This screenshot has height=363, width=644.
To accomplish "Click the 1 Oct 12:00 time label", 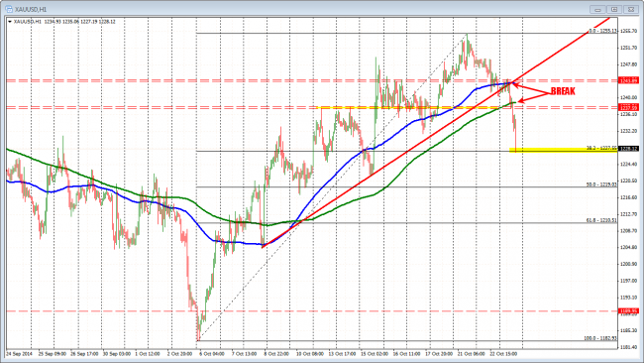I will click(x=147, y=353).
